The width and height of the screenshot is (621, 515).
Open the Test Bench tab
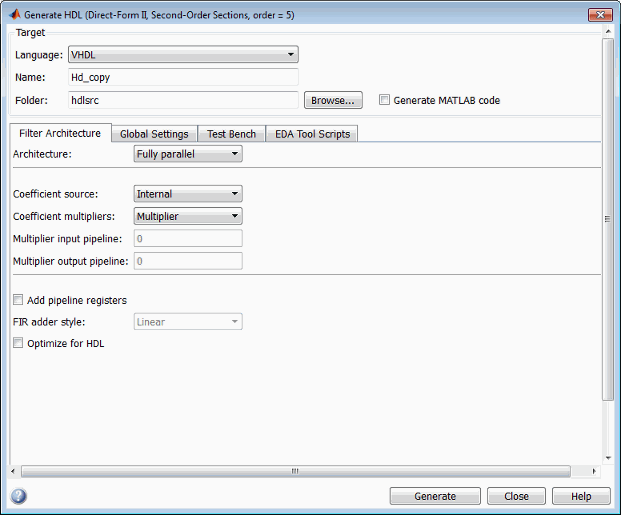pyautogui.click(x=231, y=134)
